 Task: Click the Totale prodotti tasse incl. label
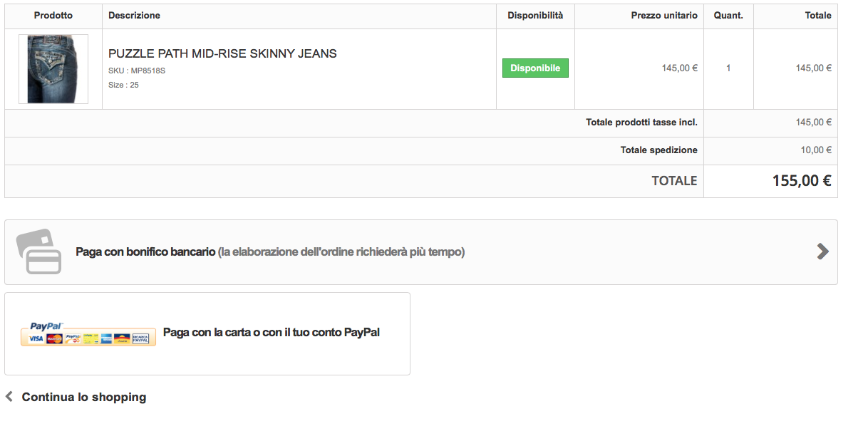[x=641, y=123]
